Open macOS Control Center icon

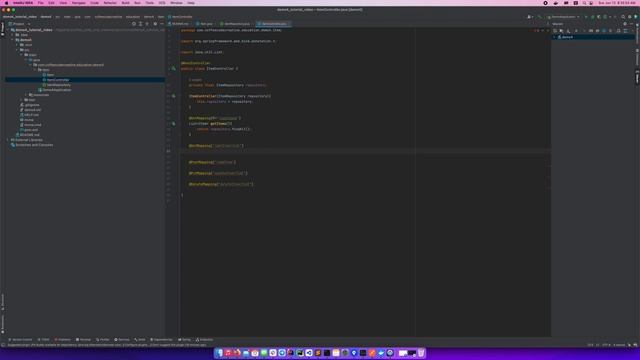tap(591, 3)
